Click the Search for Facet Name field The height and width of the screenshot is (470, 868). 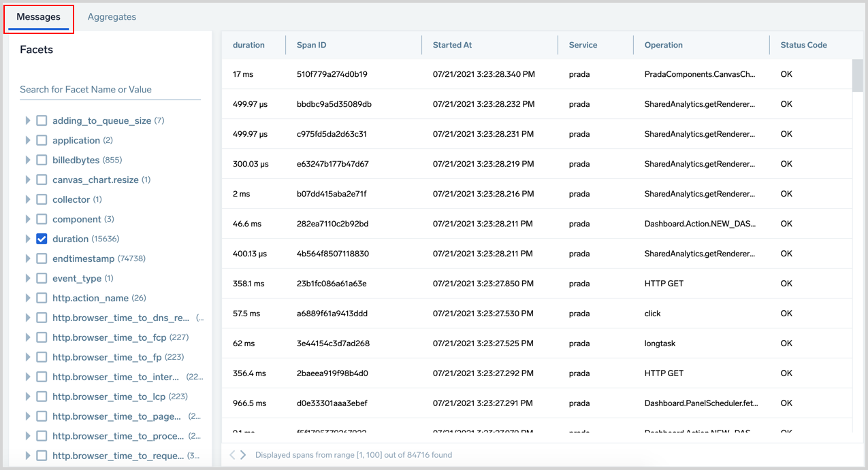coord(110,90)
